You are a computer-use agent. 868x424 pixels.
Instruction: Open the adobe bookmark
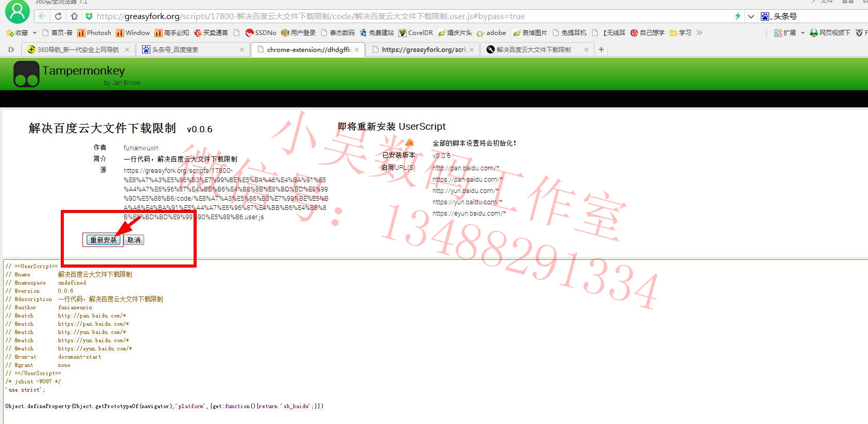pyautogui.click(x=492, y=33)
